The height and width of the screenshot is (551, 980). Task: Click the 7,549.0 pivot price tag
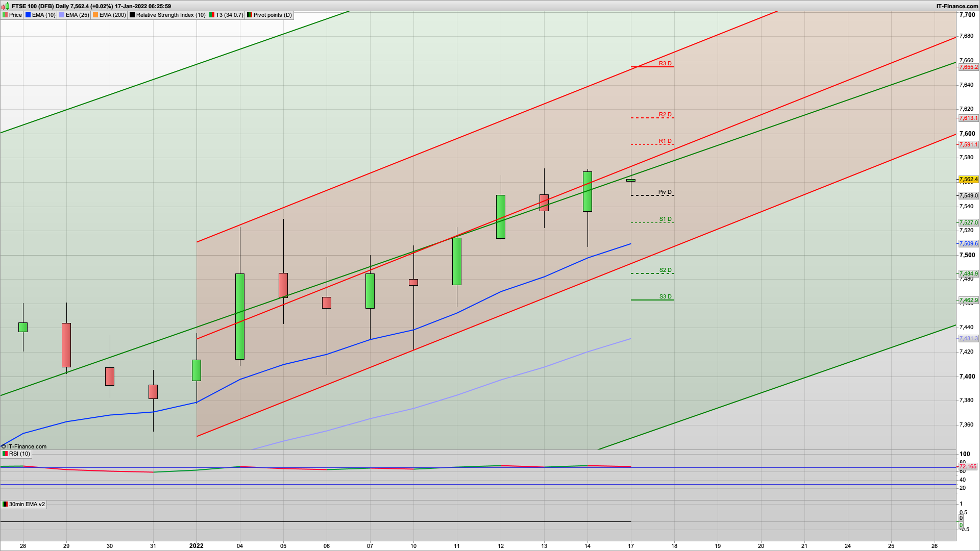(x=968, y=195)
